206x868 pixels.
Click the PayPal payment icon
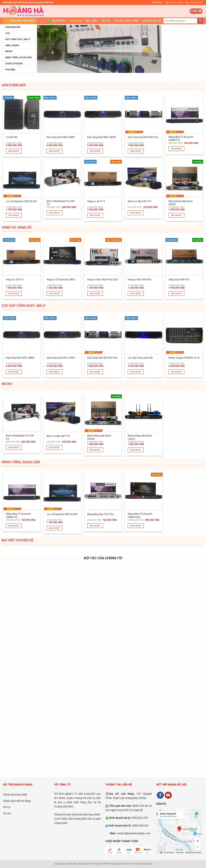pyautogui.click(x=147, y=850)
